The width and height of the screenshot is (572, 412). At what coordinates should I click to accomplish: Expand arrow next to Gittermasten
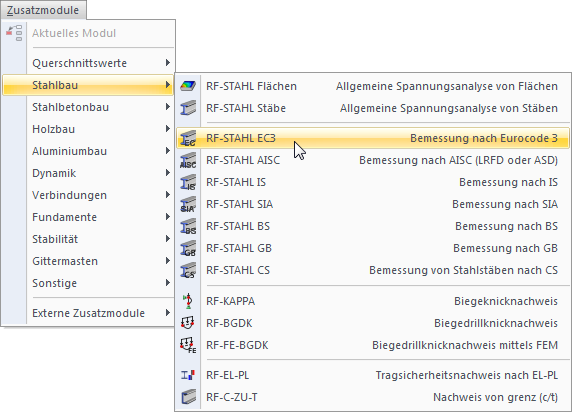(167, 261)
